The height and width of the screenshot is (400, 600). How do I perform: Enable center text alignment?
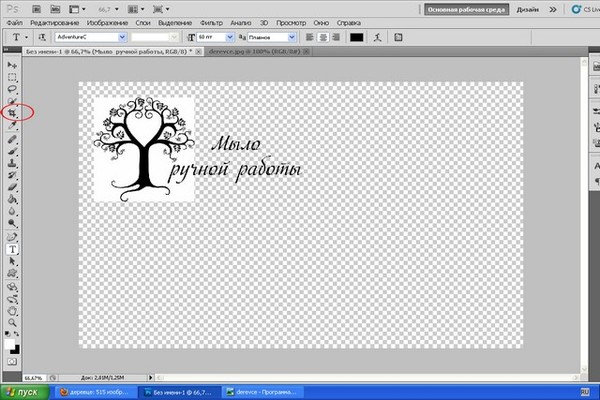click(323, 37)
